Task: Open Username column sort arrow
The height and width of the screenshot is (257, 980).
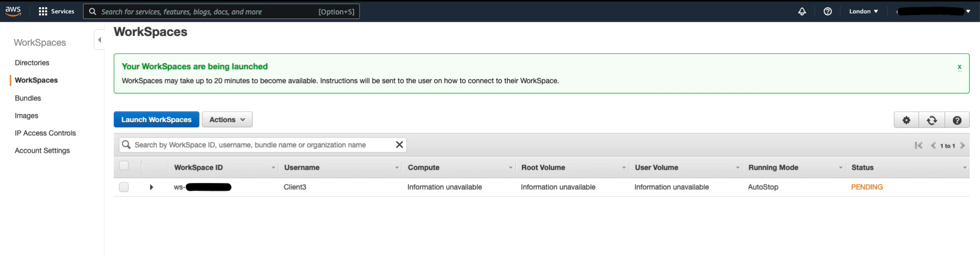Action: 397,168
